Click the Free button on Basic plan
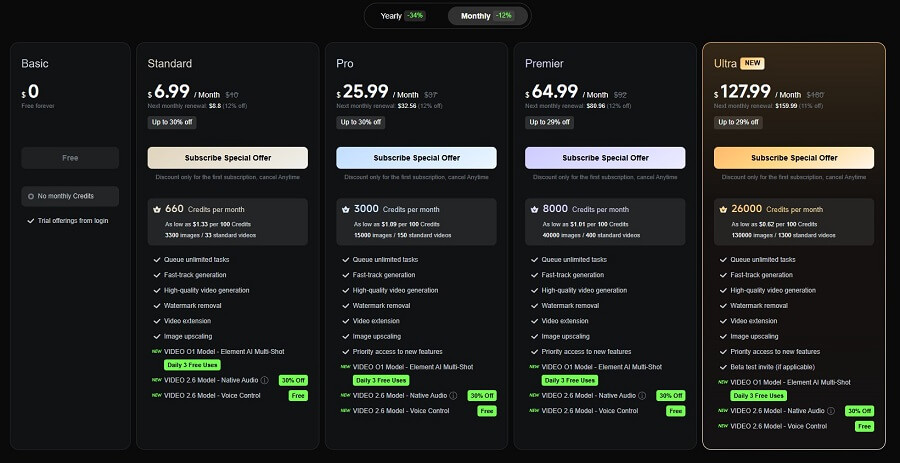 70,158
